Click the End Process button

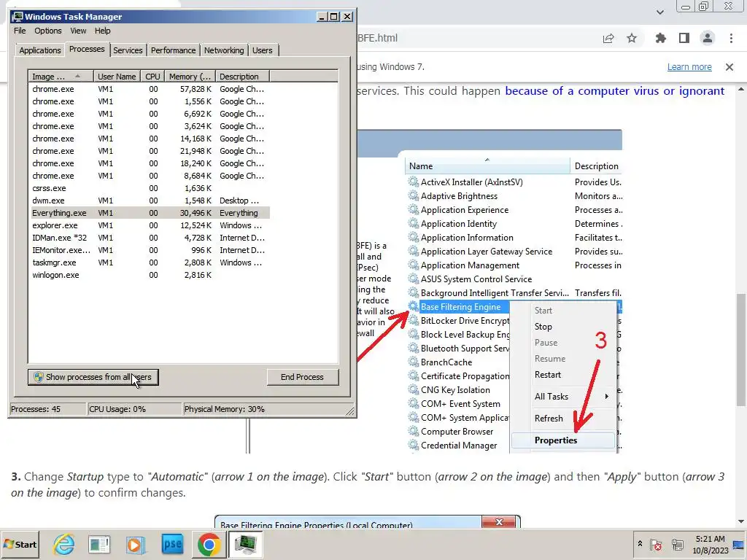(x=303, y=377)
